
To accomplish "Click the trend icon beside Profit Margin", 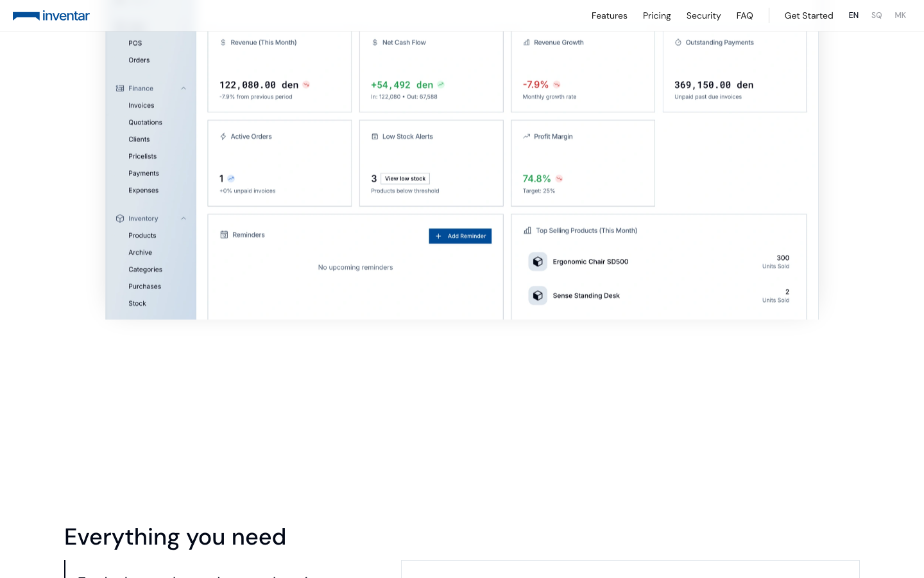I will point(527,137).
